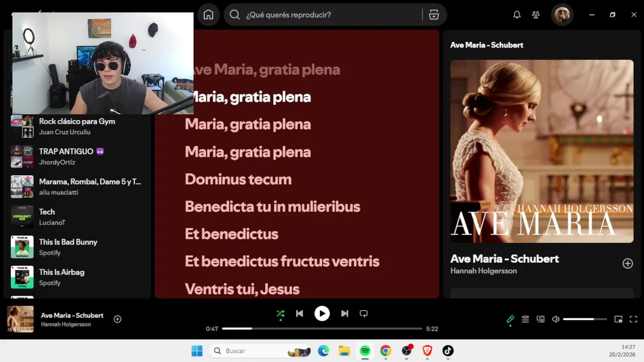Open Google Chrome from taskbar
644x362 pixels.
(385, 350)
